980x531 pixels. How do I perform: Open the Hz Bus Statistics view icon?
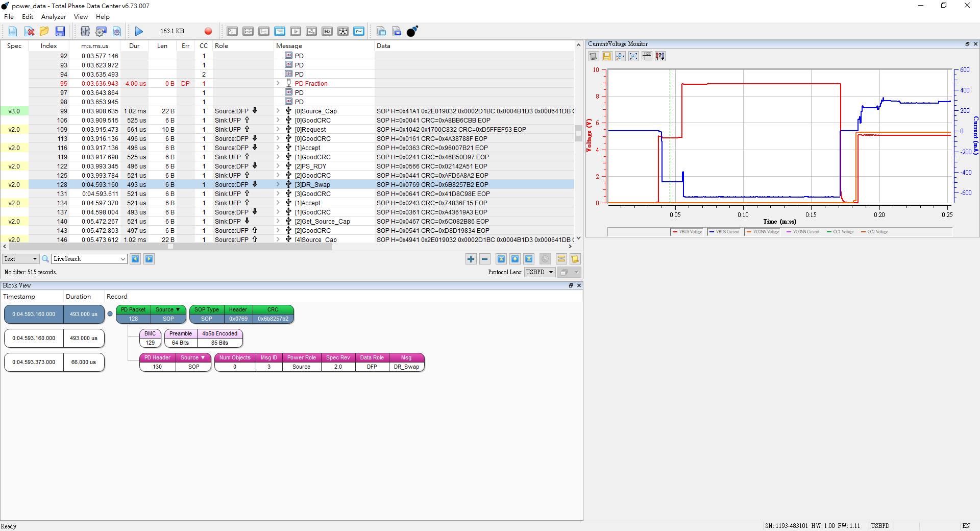(x=327, y=32)
